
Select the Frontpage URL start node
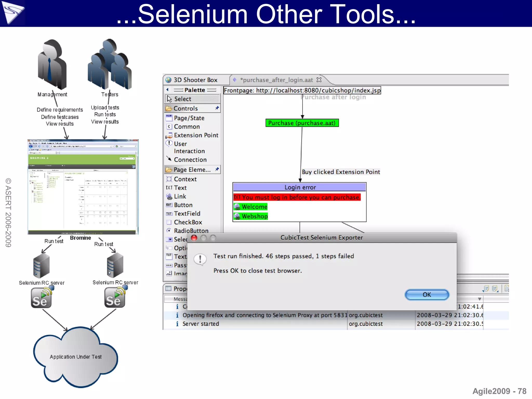[x=302, y=90]
